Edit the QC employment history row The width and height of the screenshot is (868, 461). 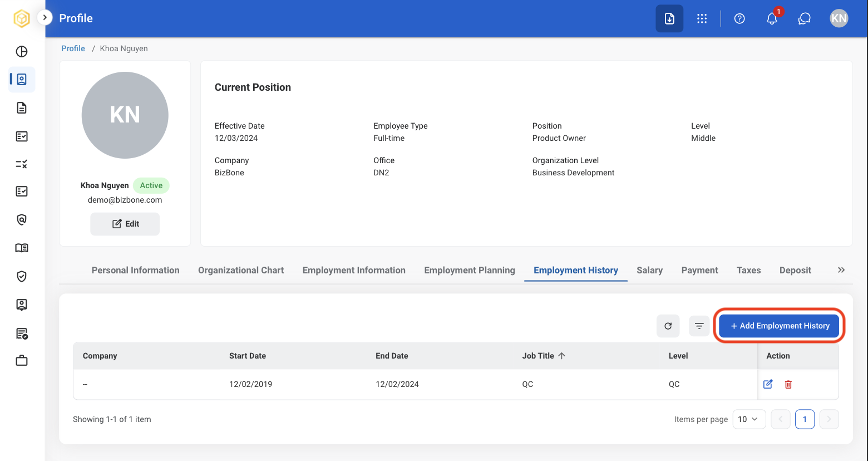pyautogui.click(x=768, y=384)
